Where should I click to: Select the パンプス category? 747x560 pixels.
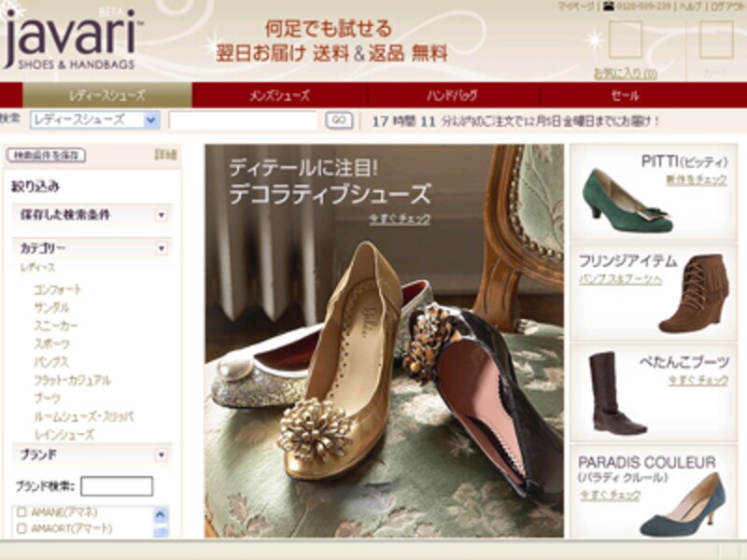52,362
